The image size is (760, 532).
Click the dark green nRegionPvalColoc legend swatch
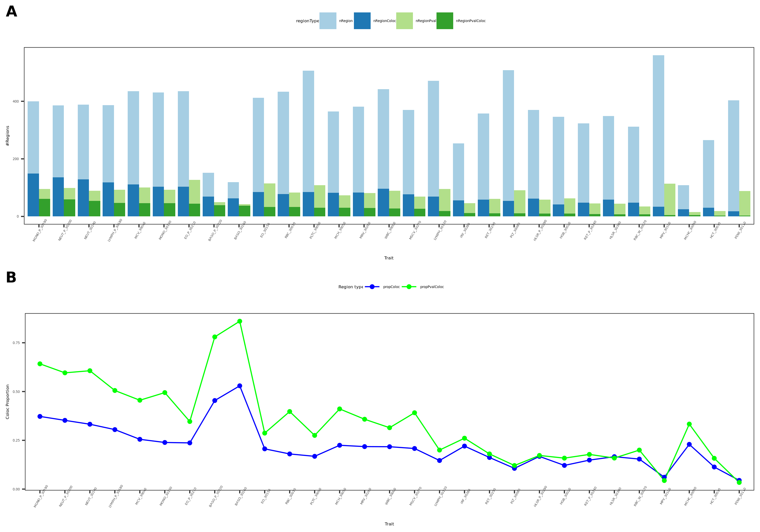[445, 21]
